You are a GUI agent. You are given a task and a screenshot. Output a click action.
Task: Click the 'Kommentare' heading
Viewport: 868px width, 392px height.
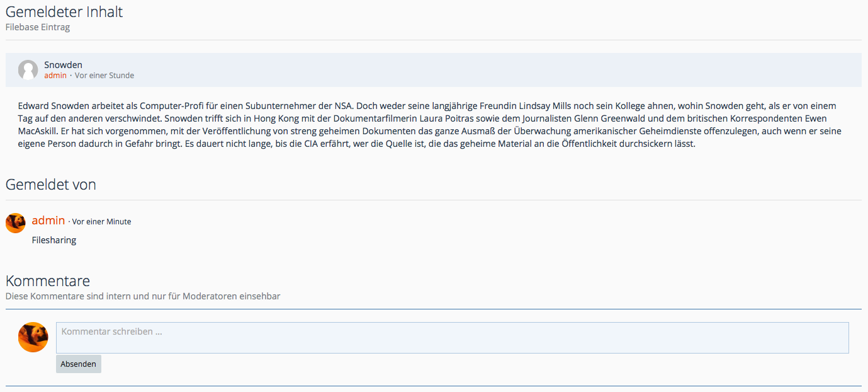[48, 280]
